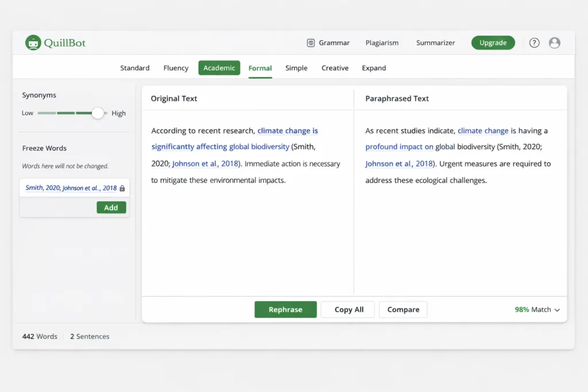Open the help question mark icon
The image size is (588, 392).
pyautogui.click(x=534, y=42)
